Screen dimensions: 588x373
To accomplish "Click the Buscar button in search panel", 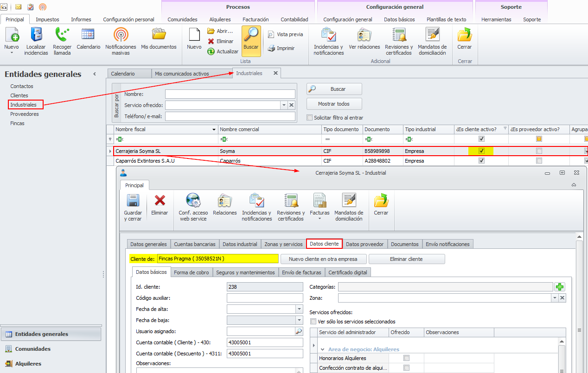I will coord(334,89).
